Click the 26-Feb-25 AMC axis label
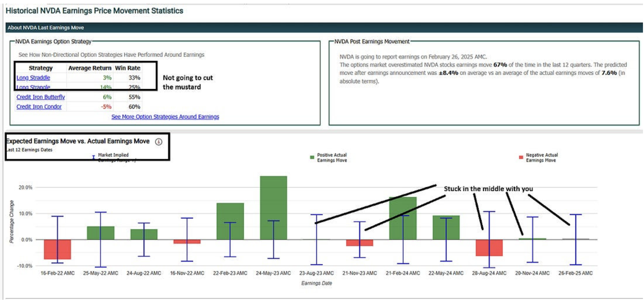Viewport: 644px width, 301px height. 575,273
